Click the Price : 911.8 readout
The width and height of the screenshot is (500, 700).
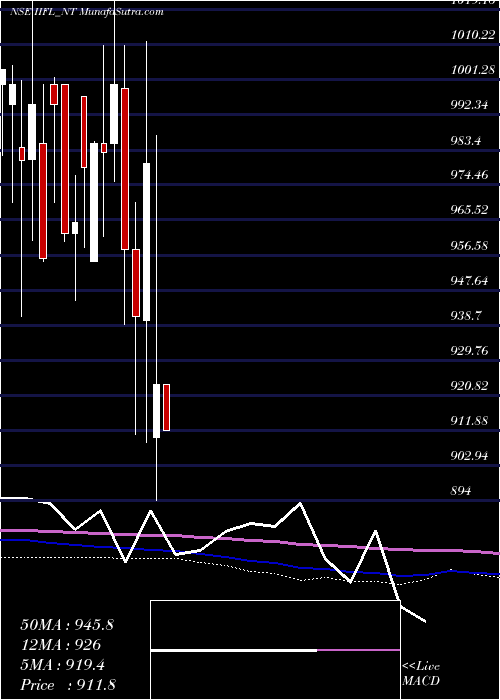click(x=68, y=685)
